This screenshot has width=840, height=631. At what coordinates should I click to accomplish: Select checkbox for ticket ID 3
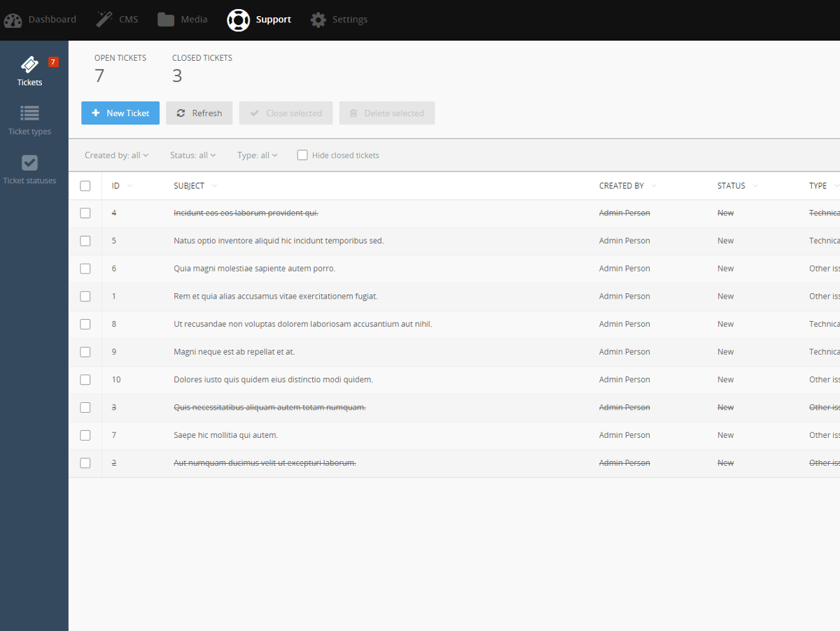click(85, 408)
